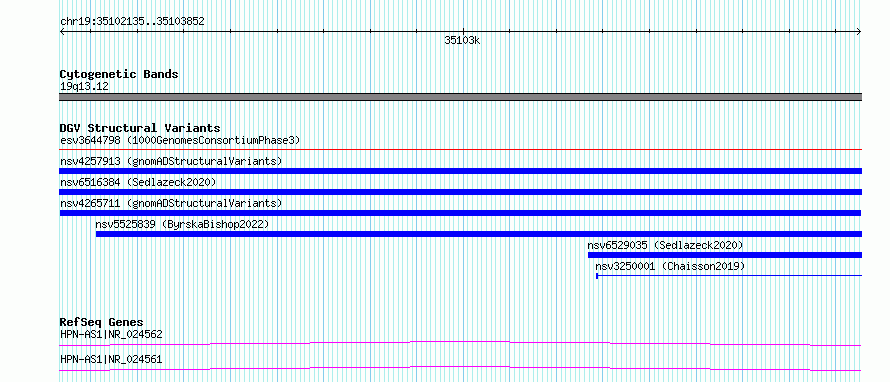Image resolution: width=890 pixels, height=382 pixels.
Task: Click the chr19:35102135..35103852 coordinates label
Action: click(x=132, y=22)
